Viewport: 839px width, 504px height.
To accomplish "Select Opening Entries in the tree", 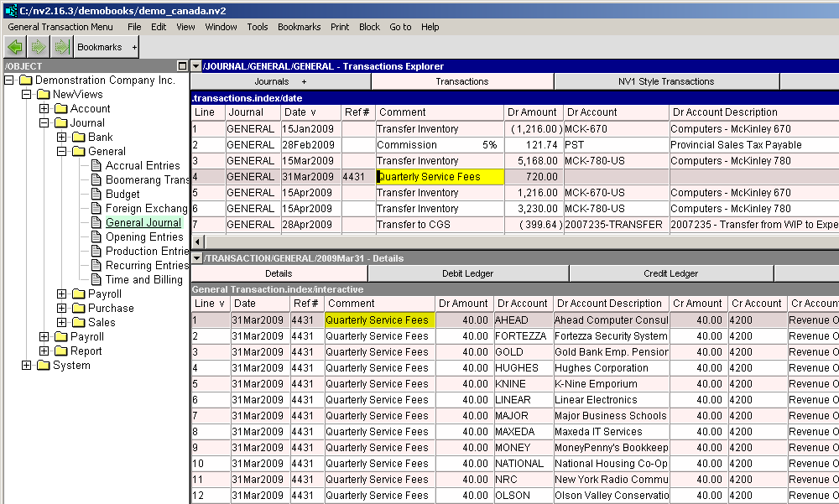I will [x=143, y=237].
